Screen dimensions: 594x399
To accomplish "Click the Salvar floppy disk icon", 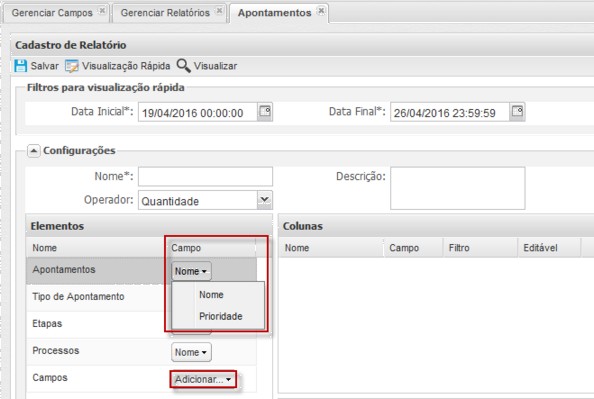I will point(20,66).
